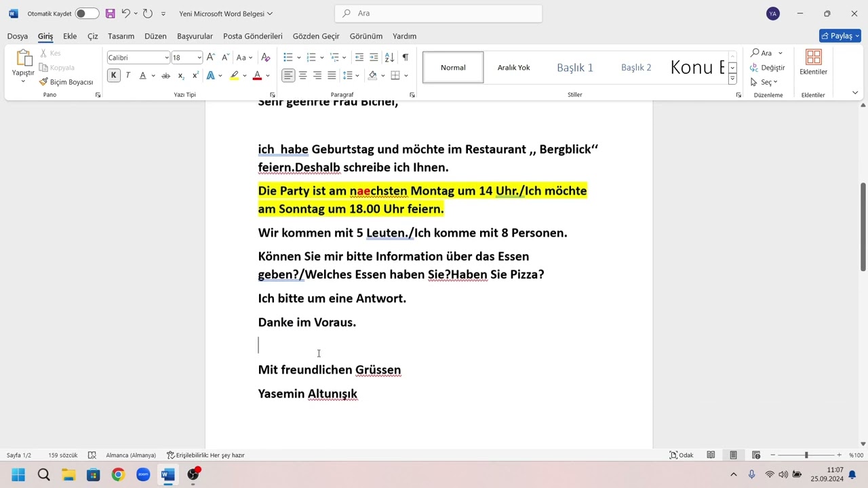The height and width of the screenshot is (488, 868).
Task: Apply red font color
Action: 257,75
